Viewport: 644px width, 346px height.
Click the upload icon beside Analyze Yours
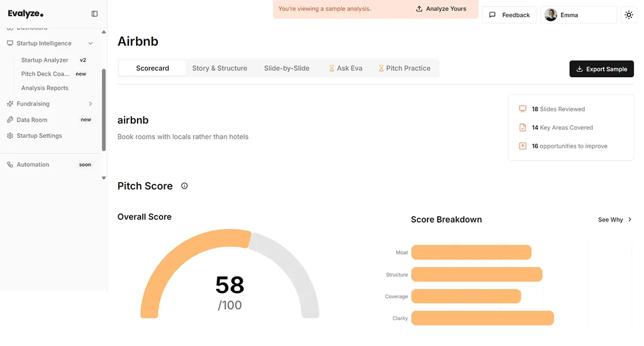[419, 9]
